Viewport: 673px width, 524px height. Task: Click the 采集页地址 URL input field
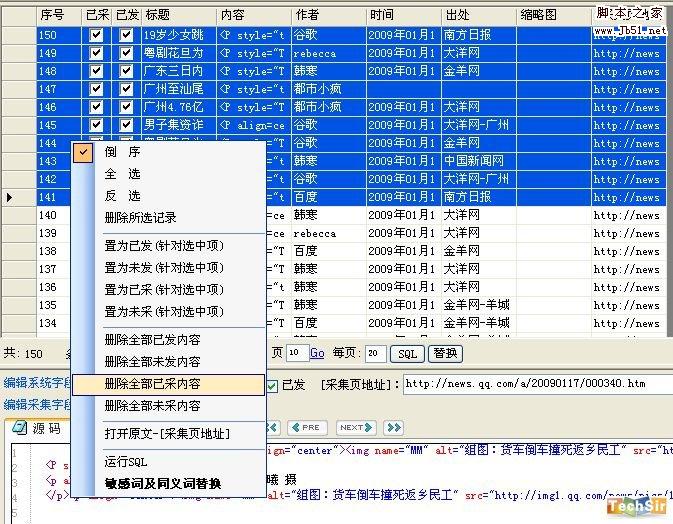pyautogui.click(x=538, y=384)
